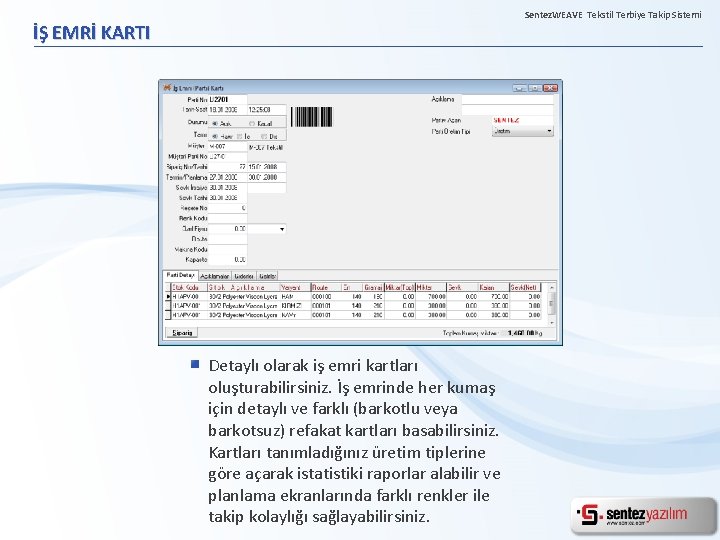Select the Kapalı status radio button
The height and width of the screenshot is (540, 720).
point(252,124)
